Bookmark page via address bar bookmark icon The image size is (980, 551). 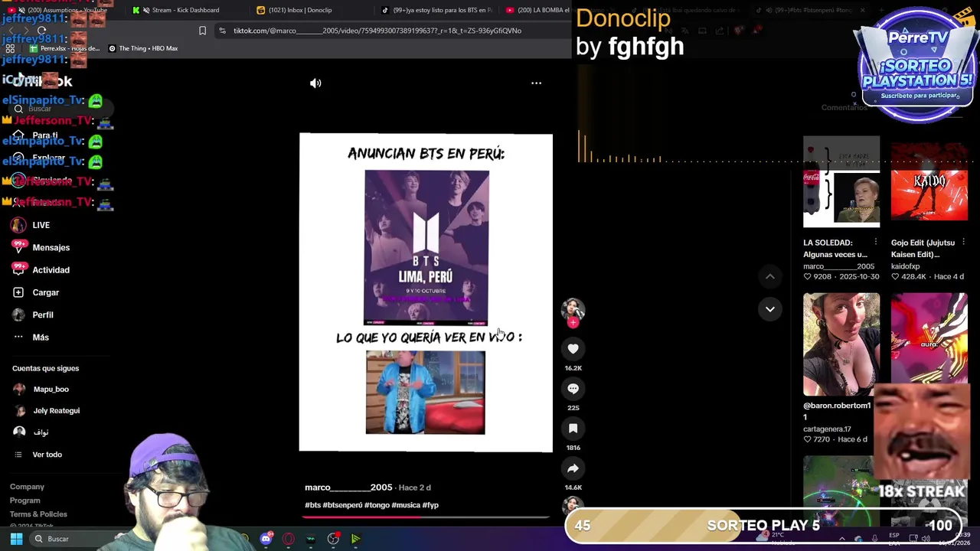tap(202, 31)
